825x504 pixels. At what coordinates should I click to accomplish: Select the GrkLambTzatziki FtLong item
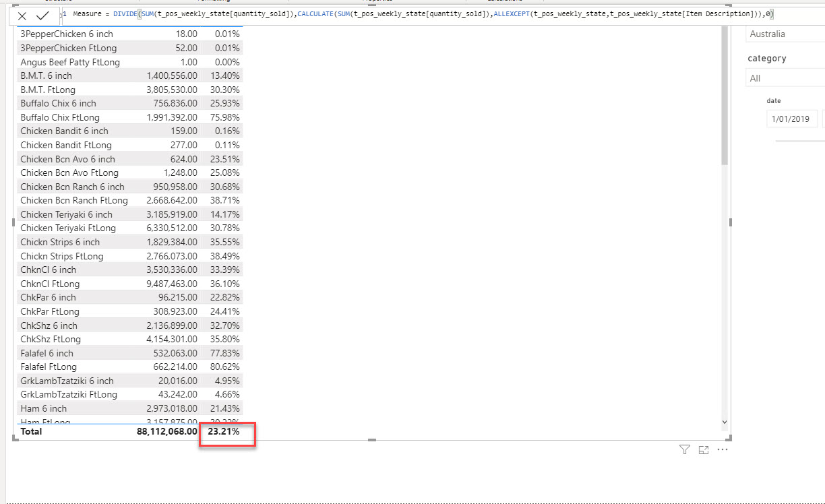(x=69, y=394)
